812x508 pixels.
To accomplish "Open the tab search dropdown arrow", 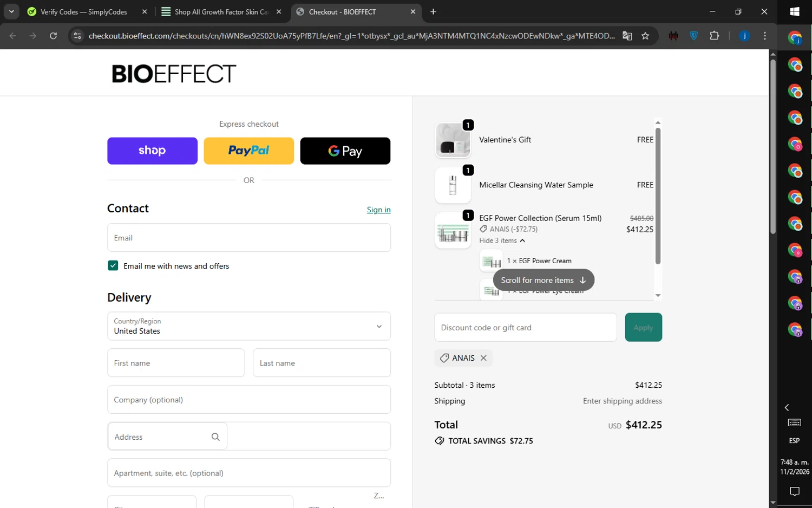I will click(11, 12).
